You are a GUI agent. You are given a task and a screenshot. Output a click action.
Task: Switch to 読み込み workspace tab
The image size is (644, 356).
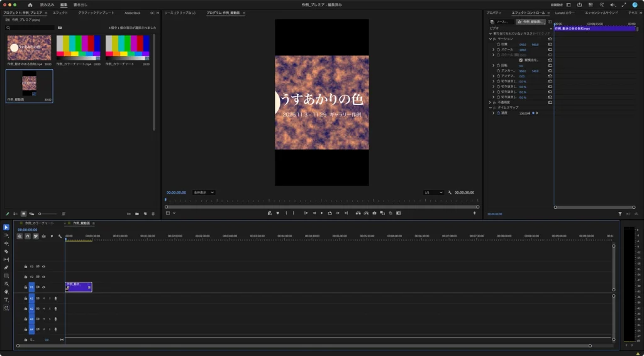click(x=47, y=5)
